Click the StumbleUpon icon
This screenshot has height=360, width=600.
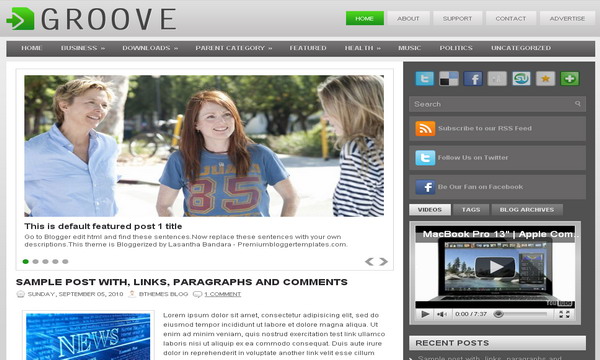coord(521,78)
